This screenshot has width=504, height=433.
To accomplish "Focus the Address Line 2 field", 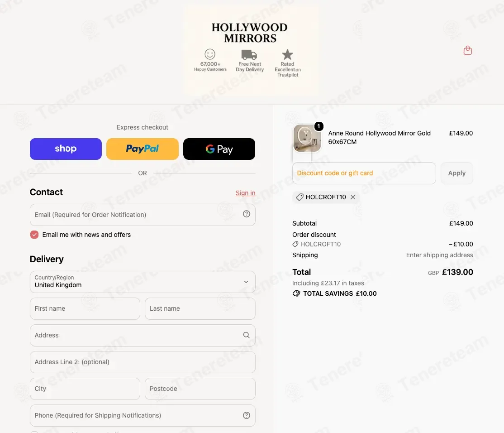I will 143,362.
